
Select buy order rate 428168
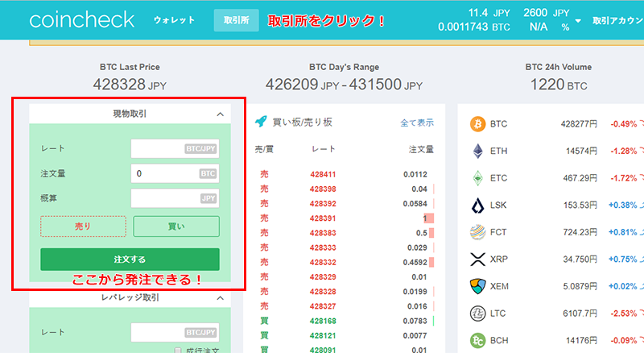323,321
